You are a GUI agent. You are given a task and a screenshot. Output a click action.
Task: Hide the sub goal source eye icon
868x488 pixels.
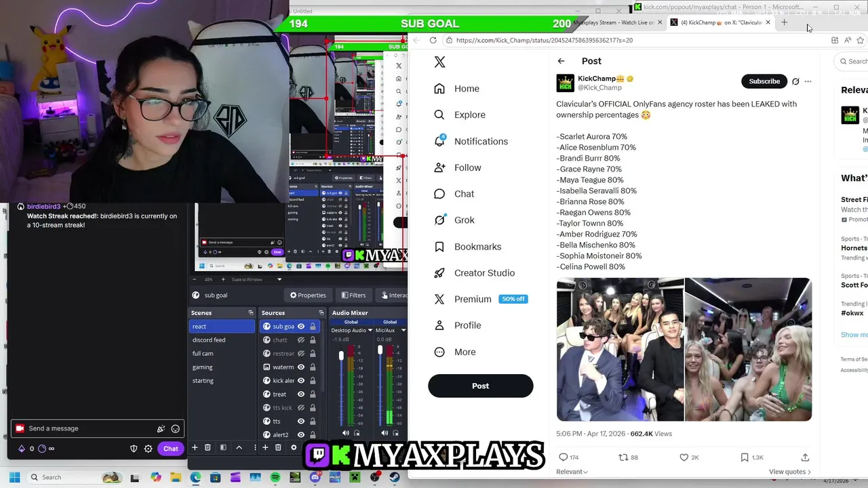tap(301, 326)
